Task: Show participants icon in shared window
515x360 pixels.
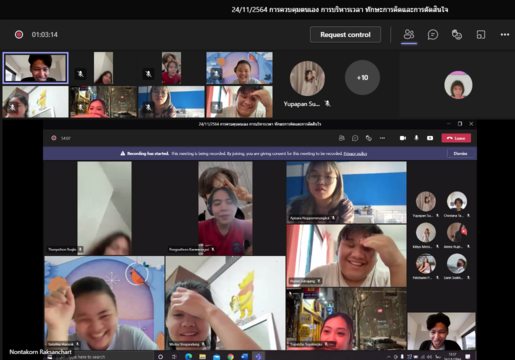Action: point(342,138)
